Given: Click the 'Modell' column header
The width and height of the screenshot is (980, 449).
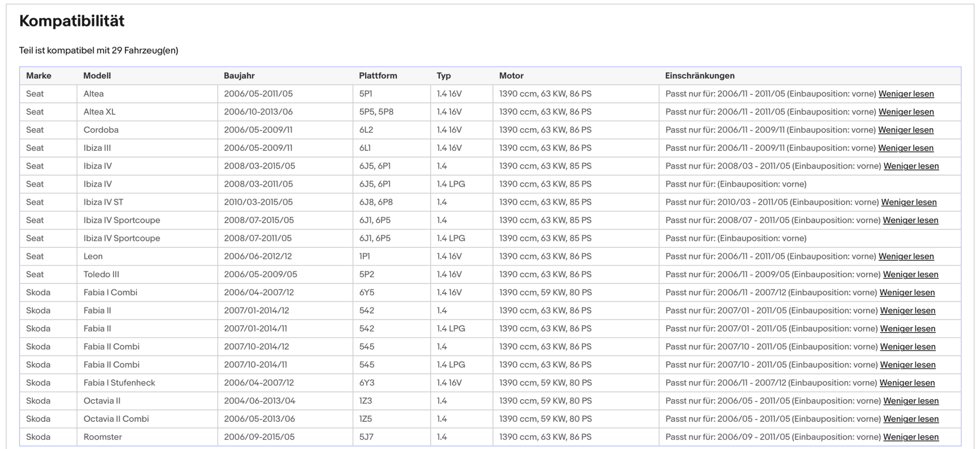Looking at the screenshot, I should pyautogui.click(x=97, y=76).
